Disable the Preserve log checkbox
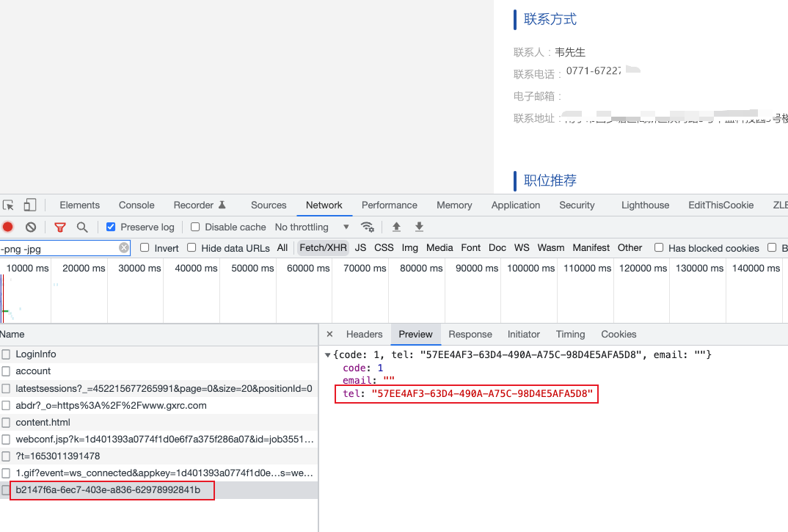This screenshot has height=532, width=788. (x=111, y=227)
